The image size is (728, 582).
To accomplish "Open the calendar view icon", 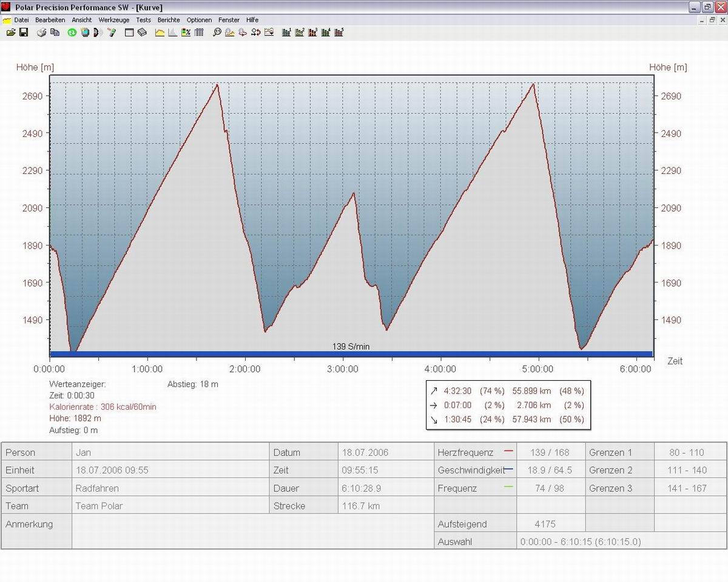I will (129, 32).
